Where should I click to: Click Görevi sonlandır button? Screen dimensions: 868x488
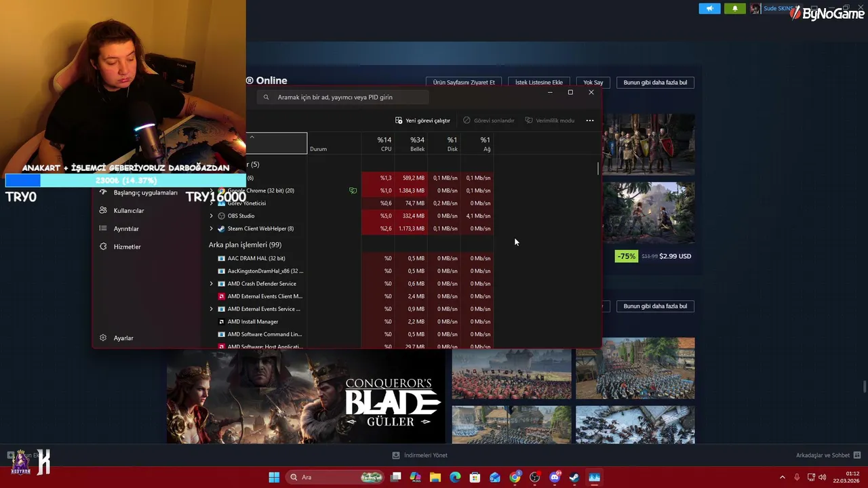(489, 121)
